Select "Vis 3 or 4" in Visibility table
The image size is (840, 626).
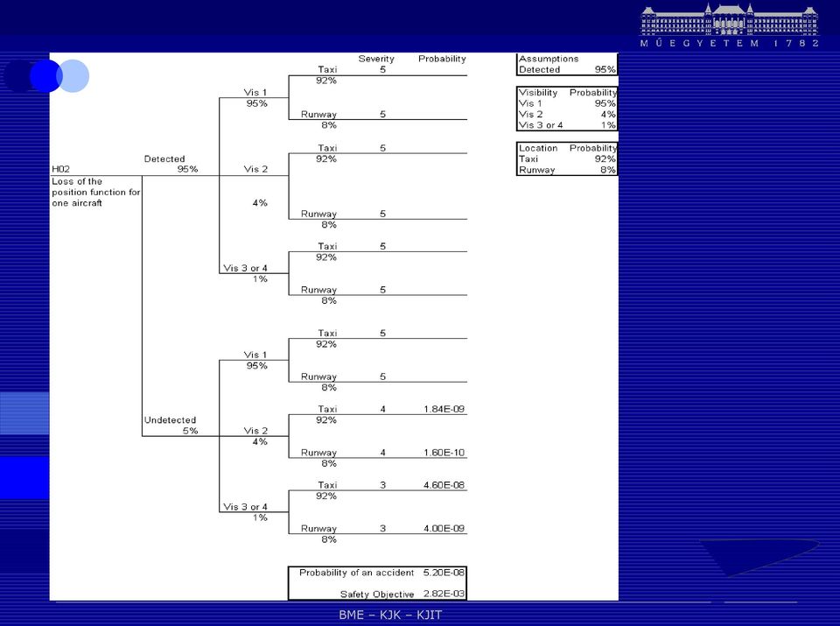click(541, 125)
